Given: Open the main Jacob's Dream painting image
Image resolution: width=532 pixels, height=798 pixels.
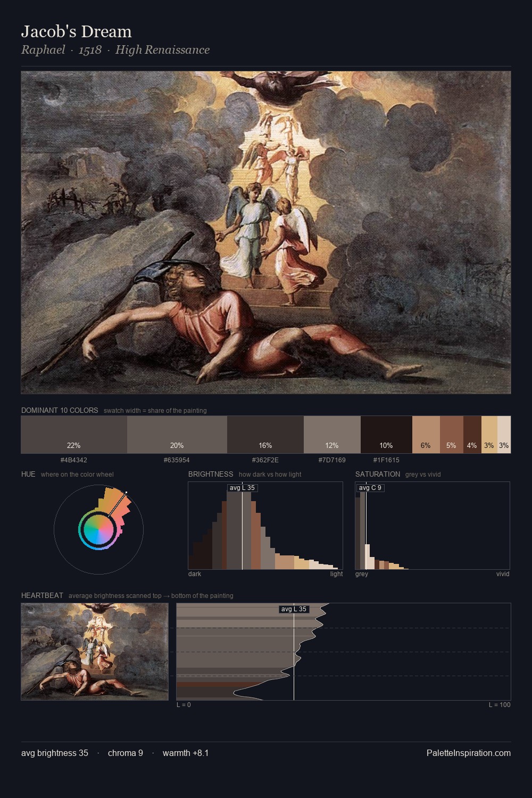Looking at the screenshot, I should [266, 232].
